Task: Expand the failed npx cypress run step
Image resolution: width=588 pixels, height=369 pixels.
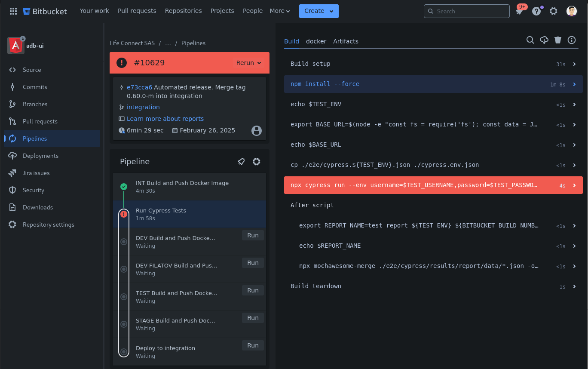Action: pyautogui.click(x=433, y=185)
